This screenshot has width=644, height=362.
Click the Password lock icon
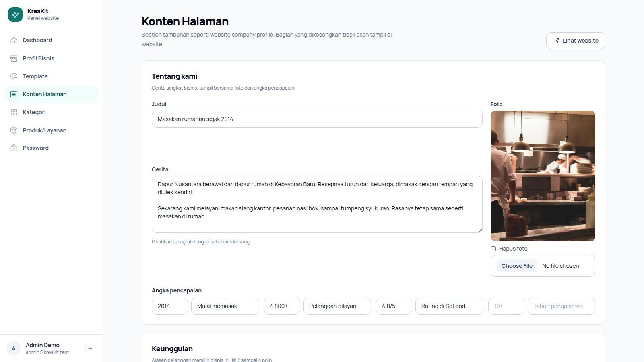point(14,148)
